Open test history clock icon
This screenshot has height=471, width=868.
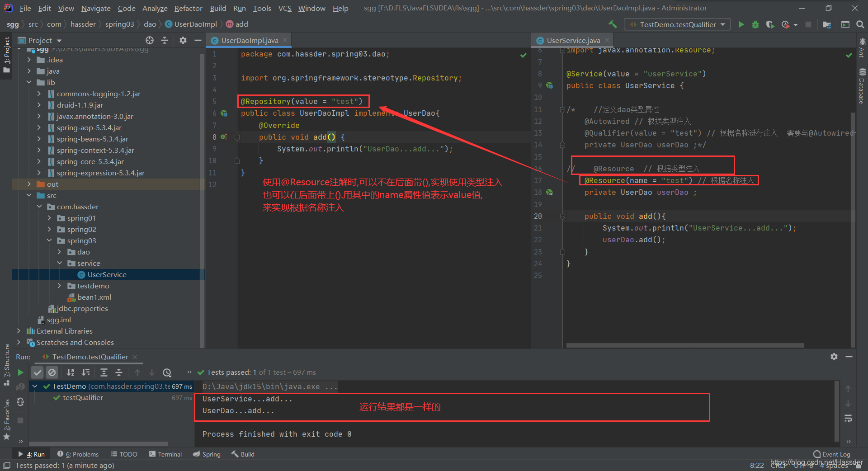[x=167, y=372]
